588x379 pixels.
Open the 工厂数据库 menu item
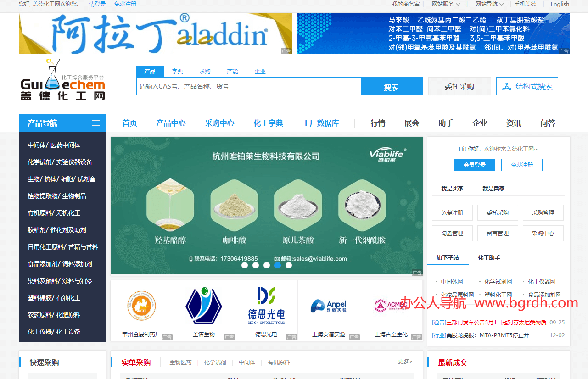click(321, 123)
